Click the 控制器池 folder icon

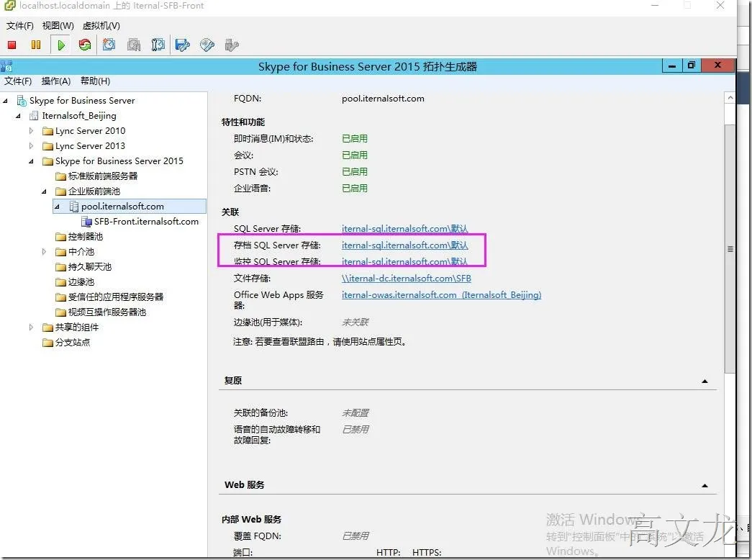click(x=60, y=237)
